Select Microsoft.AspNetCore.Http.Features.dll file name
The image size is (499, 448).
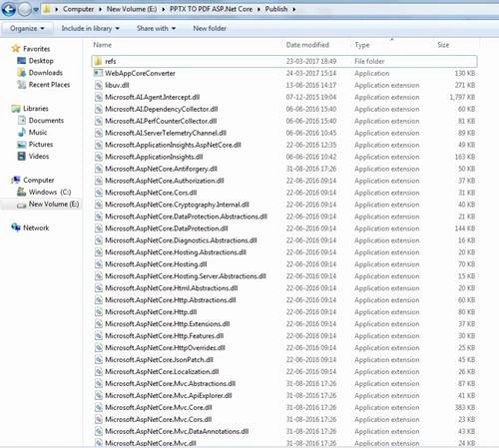coord(164,336)
